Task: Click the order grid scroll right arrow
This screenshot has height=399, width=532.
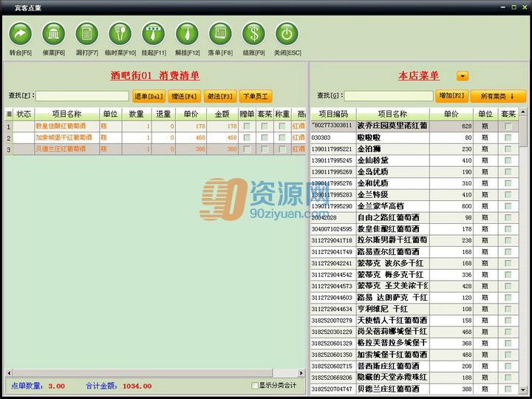Action: pos(301,373)
